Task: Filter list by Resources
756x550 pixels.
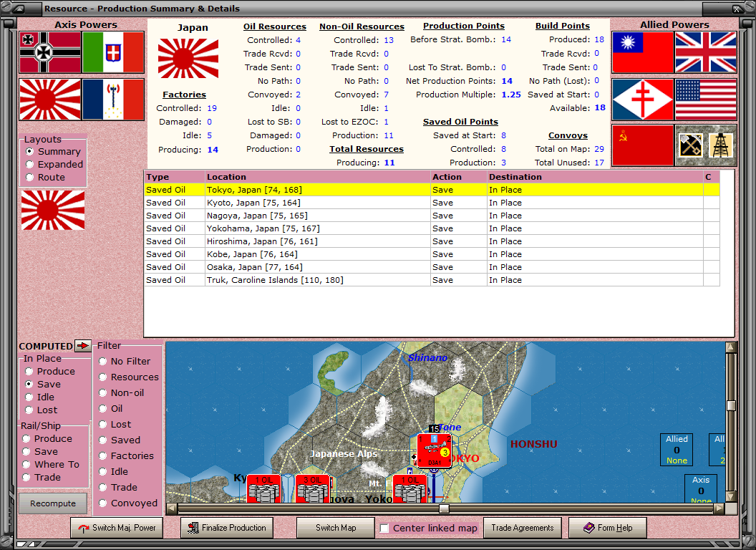Action: click(x=129, y=377)
